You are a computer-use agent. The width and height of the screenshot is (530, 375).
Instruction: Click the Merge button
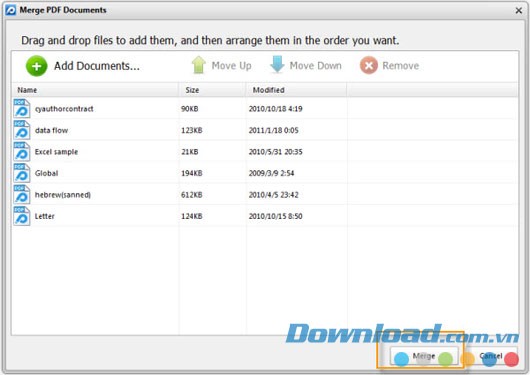coord(424,356)
